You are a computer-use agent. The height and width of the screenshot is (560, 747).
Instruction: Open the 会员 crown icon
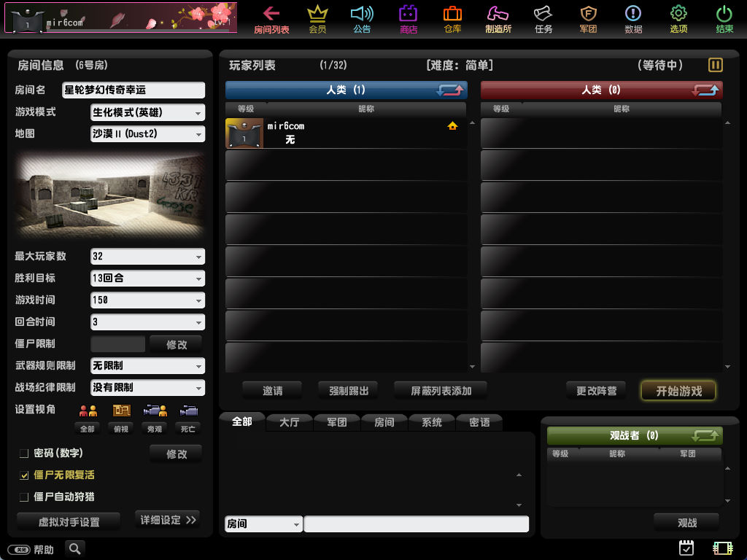click(x=317, y=14)
